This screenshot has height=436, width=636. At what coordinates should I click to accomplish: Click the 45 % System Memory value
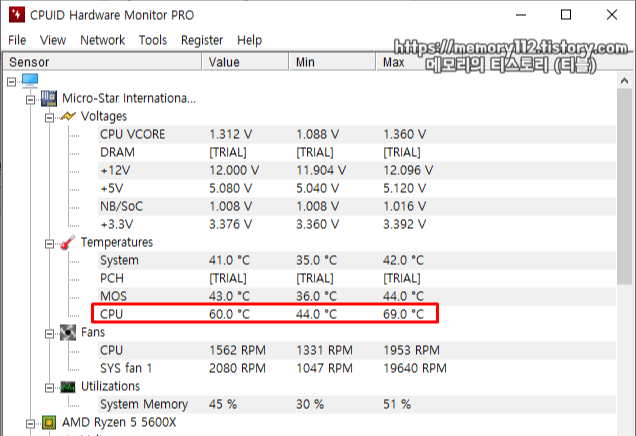(223, 404)
